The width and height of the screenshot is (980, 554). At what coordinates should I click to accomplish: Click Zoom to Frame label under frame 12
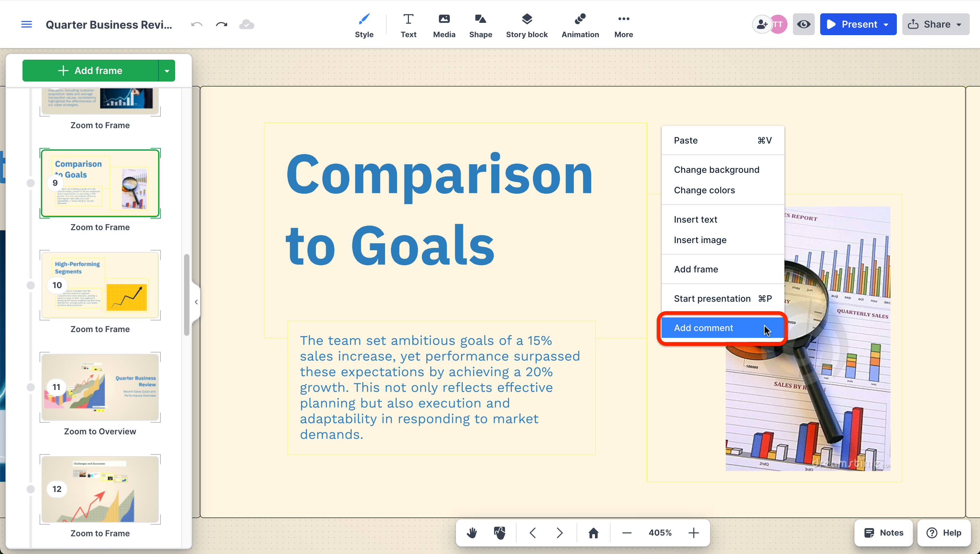coord(100,534)
